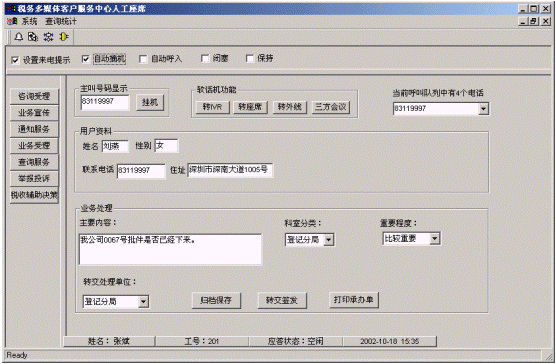Toggle the 设置来电提示 checkbox
Screen dimensions: 556x364
[x=15, y=60]
